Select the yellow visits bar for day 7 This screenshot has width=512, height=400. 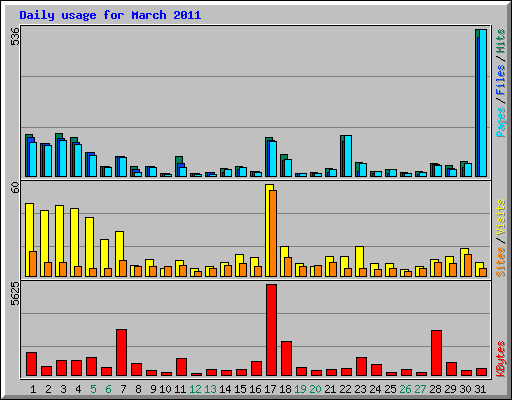119,254
